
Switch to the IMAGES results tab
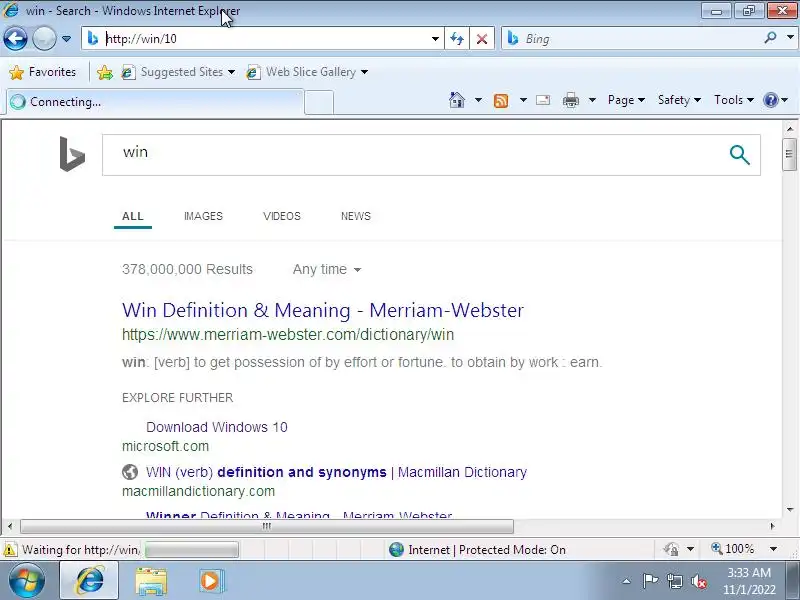pos(203,216)
